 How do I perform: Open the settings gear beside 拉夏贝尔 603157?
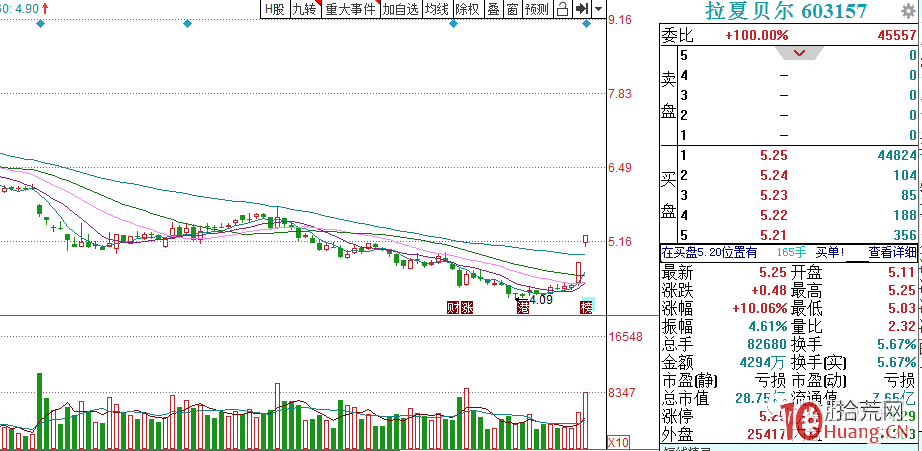coord(908,10)
